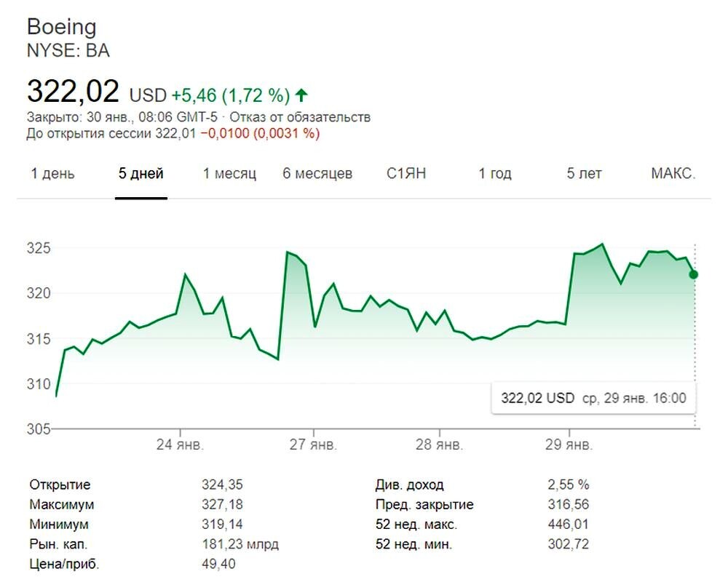Click the 52 нед. макс. value 446,01
The width and height of the screenshot is (728, 582).
click(x=569, y=525)
